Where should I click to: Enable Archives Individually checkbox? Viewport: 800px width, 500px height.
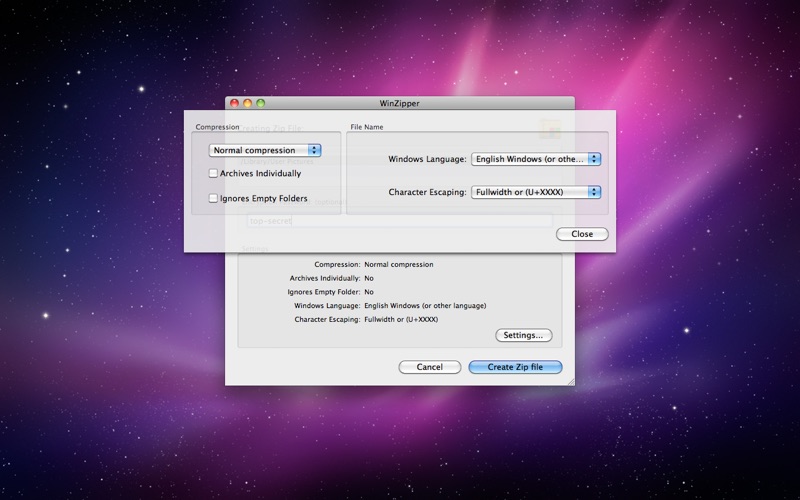(x=213, y=173)
